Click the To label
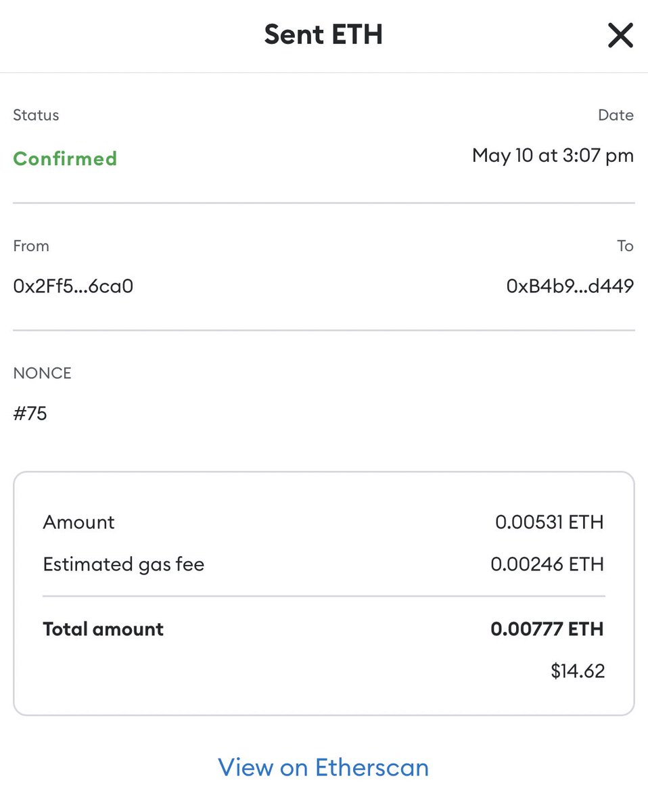Screen dimensions: 648x812 [x=625, y=246]
